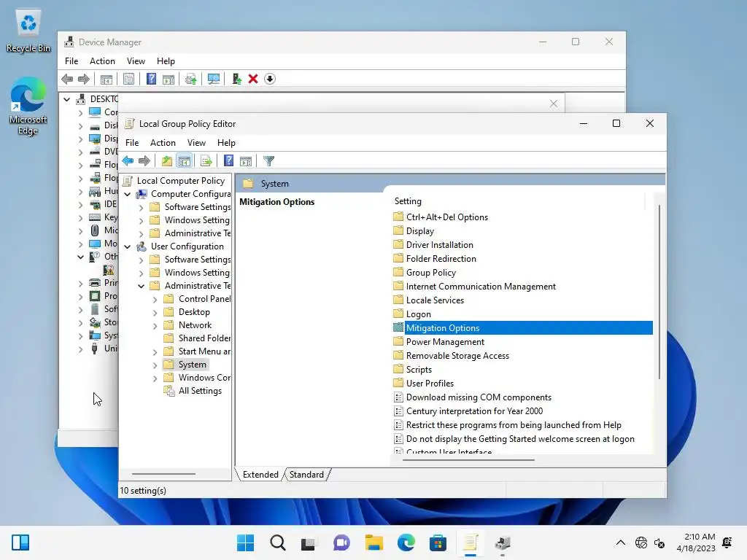The image size is (747, 560).
Task: Click Scan for hardware changes monitor icon
Action: [214, 79]
